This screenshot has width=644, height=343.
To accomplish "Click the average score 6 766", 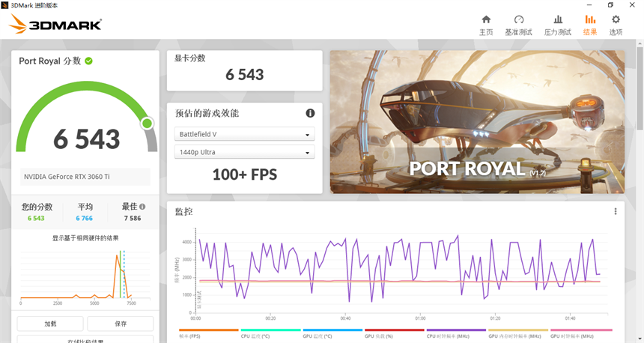I will pos(84,218).
